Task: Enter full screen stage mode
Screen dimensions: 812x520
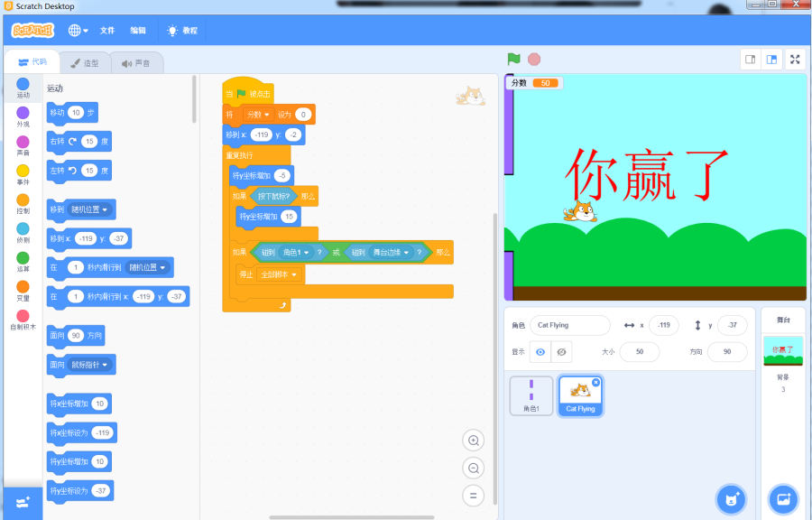Action: (795, 60)
